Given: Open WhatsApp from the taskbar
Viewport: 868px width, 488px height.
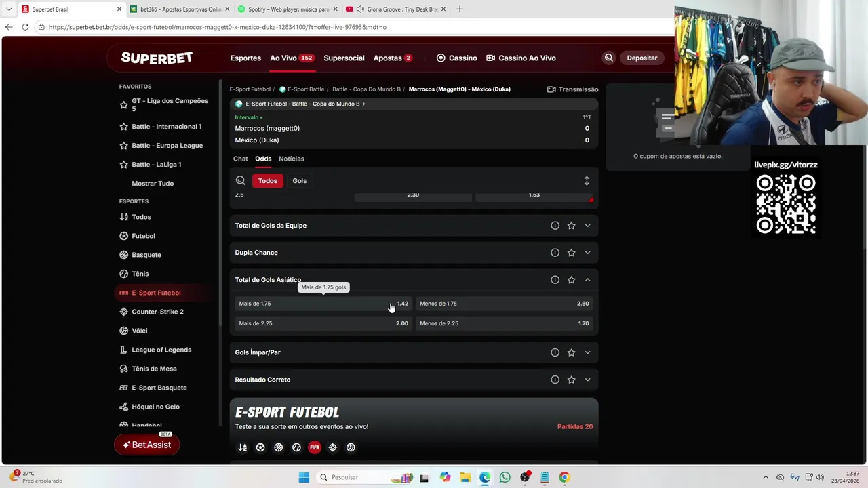Looking at the screenshot, I should pyautogui.click(x=505, y=477).
